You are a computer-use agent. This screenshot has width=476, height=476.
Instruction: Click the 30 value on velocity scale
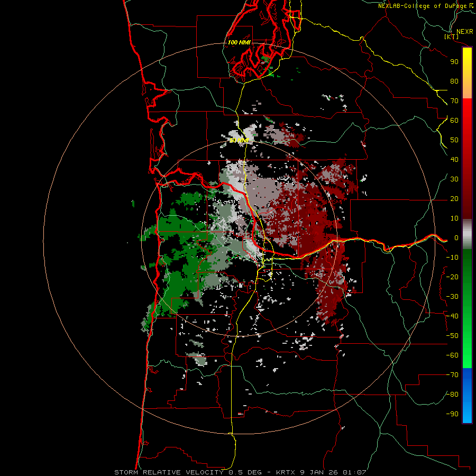(x=454, y=179)
